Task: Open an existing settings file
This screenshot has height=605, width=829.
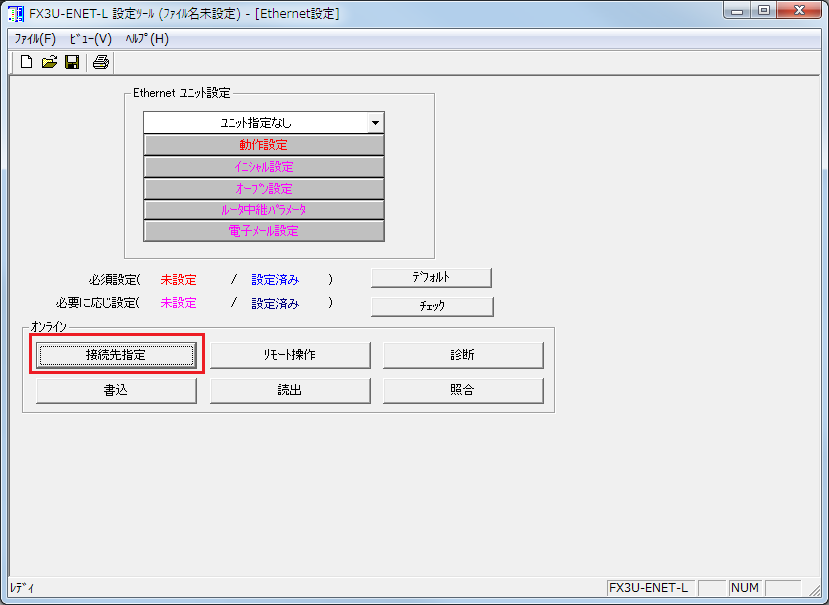Action: click(48, 61)
